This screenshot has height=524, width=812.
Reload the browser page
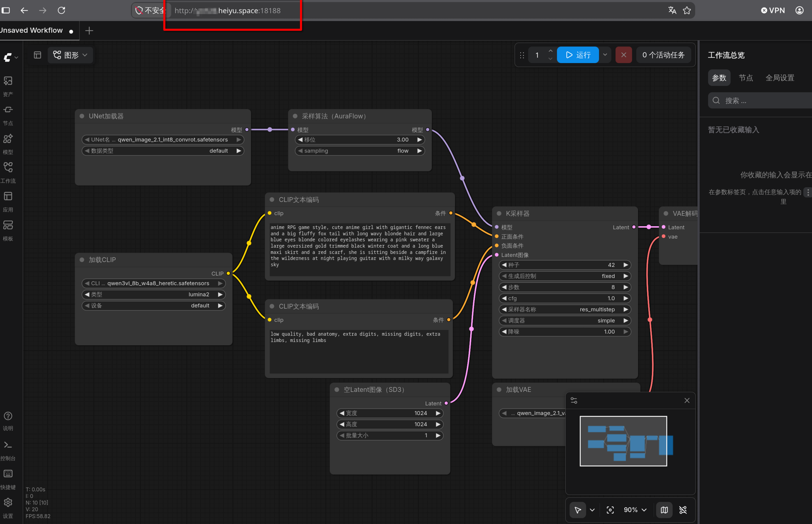coord(62,10)
